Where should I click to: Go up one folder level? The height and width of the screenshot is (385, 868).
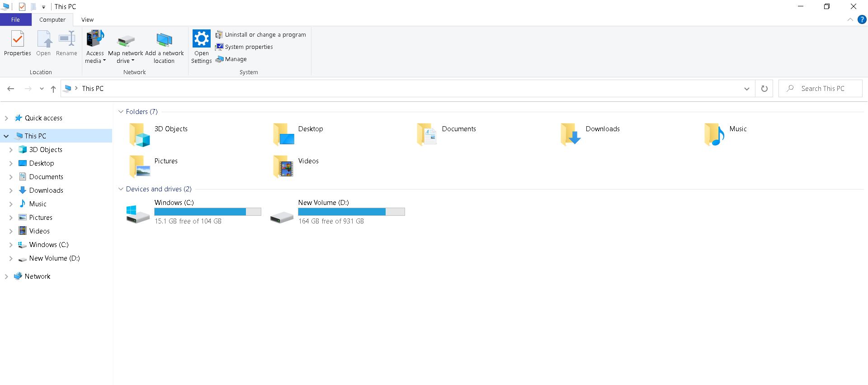tap(53, 89)
